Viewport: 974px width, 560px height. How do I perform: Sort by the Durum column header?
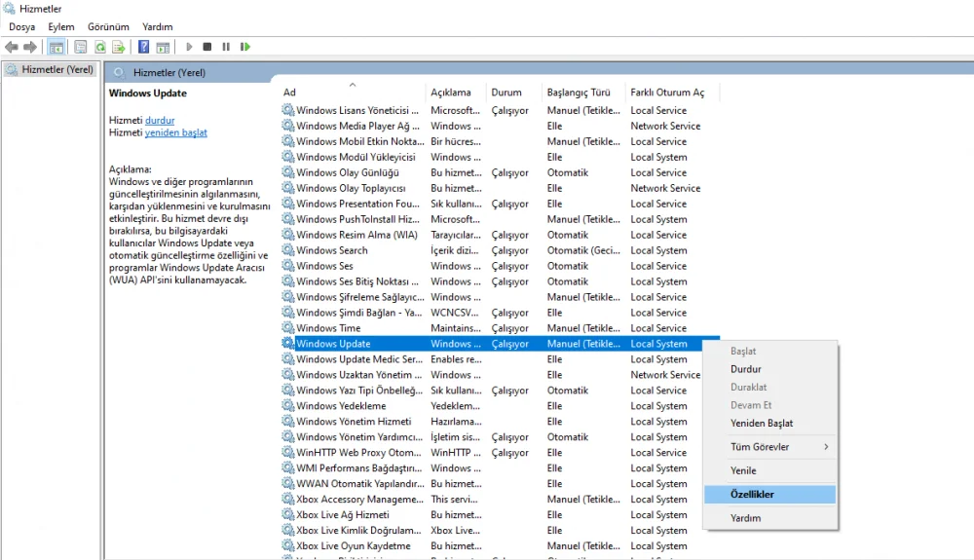tap(513, 92)
